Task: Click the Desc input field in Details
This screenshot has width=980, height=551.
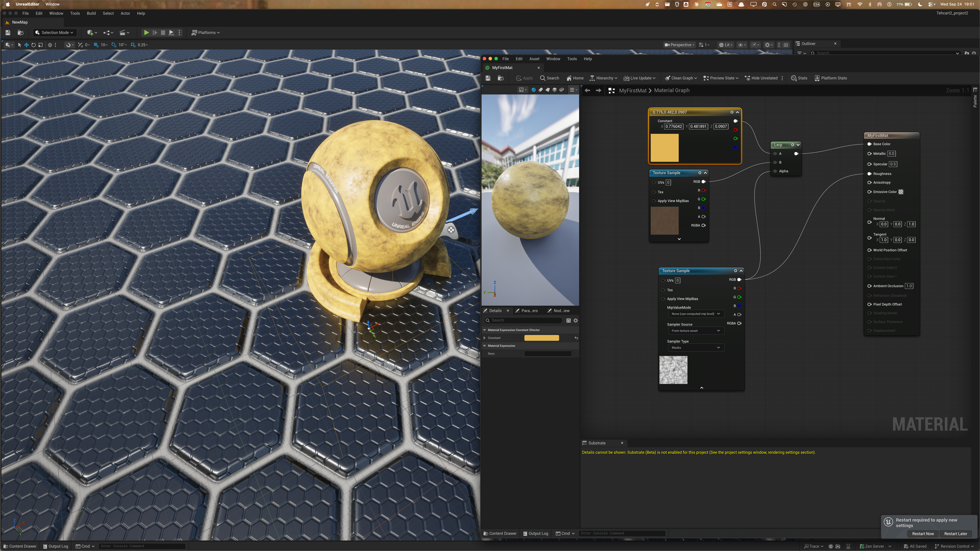Action: (548, 354)
